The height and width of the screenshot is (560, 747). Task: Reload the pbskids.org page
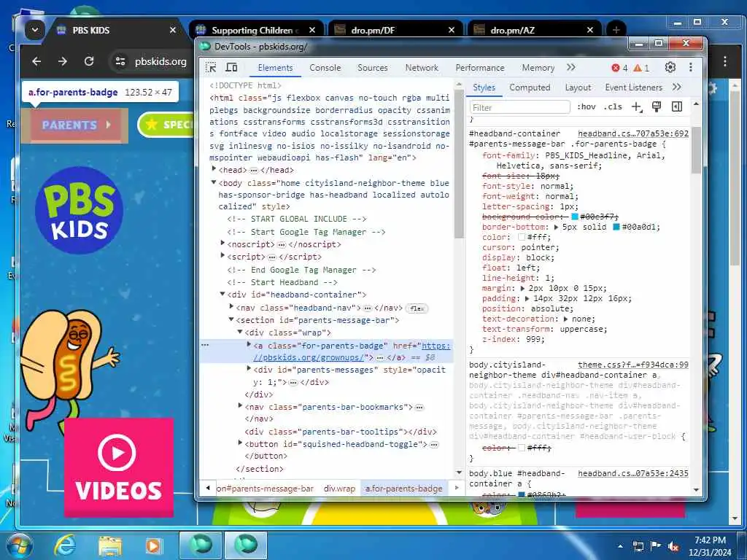point(88,61)
